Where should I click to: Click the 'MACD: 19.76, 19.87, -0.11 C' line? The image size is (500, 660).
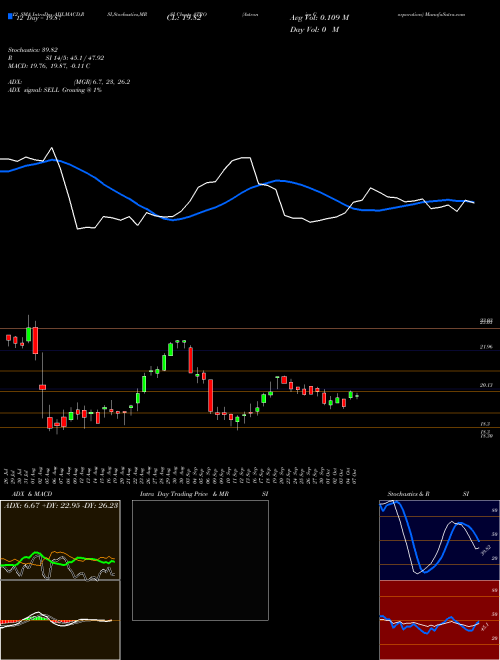[x=49, y=66]
